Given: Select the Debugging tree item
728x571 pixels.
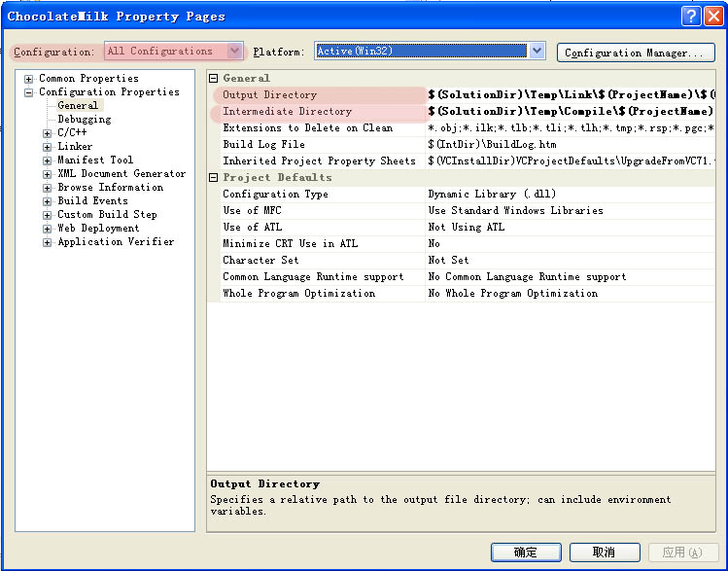Looking at the screenshot, I should [85, 119].
